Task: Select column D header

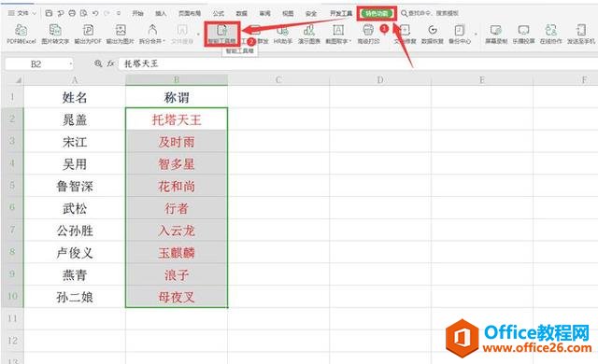Action: point(380,80)
